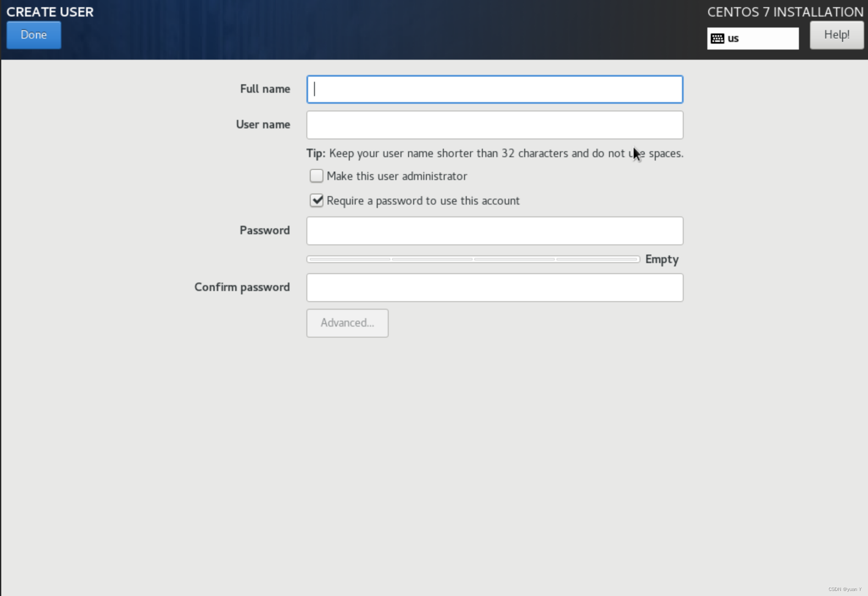The width and height of the screenshot is (868, 596).
Task: Open the Help! button
Action: pos(837,35)
